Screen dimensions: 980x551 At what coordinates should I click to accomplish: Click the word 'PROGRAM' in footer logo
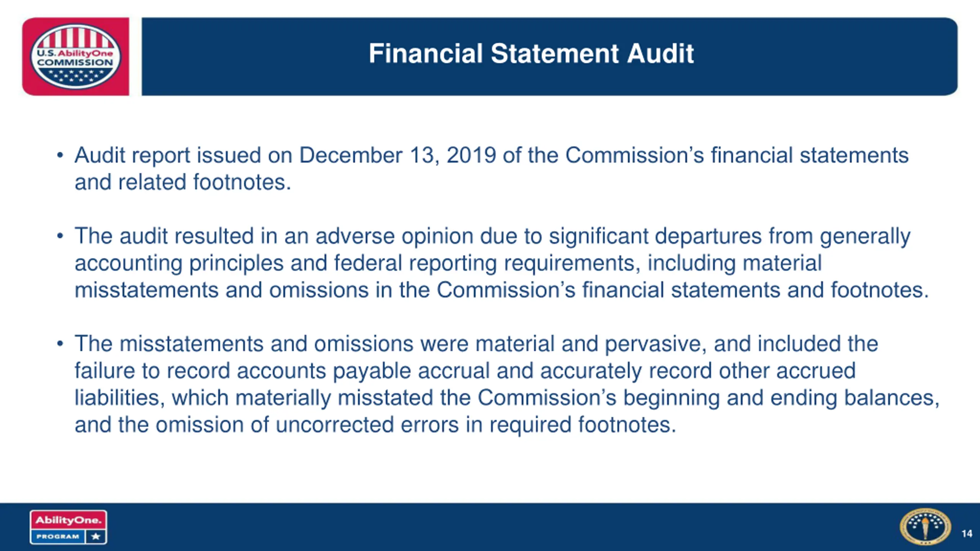[x=57, y=536]
